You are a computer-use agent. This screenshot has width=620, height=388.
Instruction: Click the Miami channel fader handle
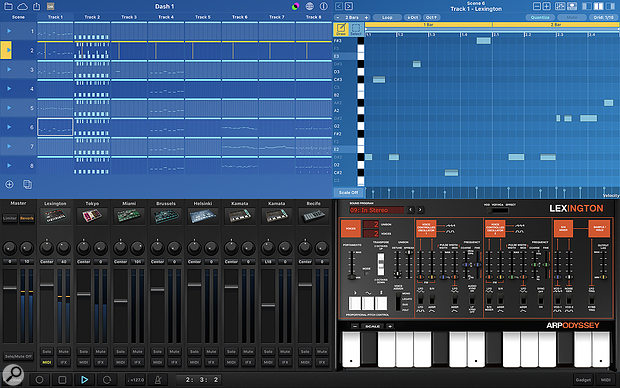[121, 301]
